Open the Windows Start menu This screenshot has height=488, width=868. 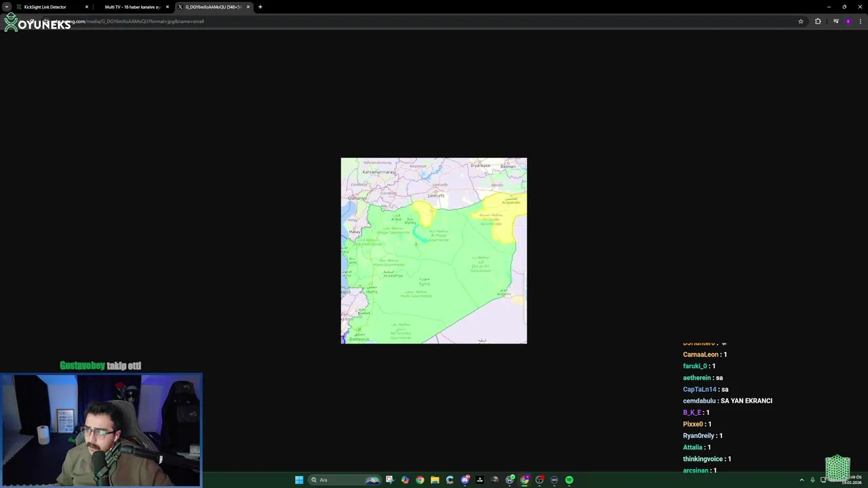click(x=299, y=480)
